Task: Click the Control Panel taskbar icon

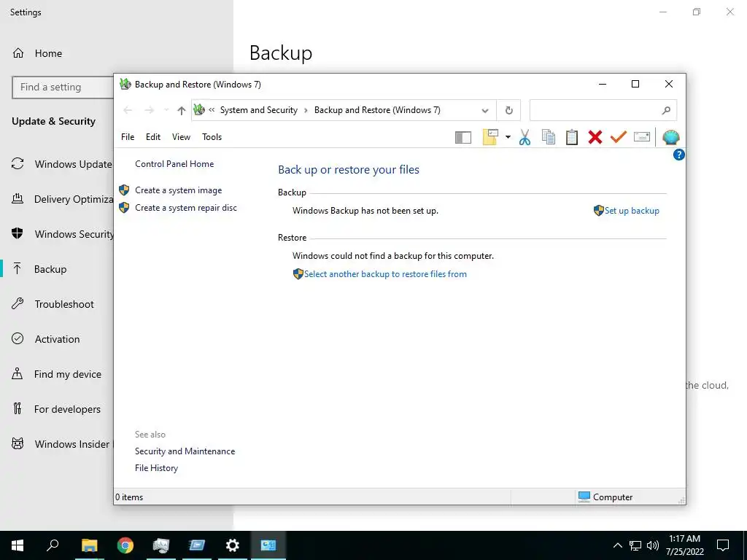Action: pyautogui.click(x=268, y=545)
